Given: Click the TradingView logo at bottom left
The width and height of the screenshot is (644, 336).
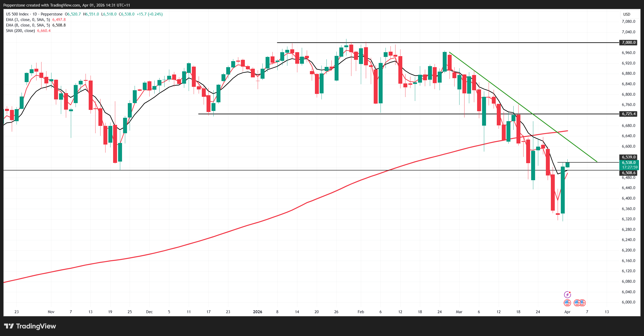Looking at the screenshot, I should 30,326.
